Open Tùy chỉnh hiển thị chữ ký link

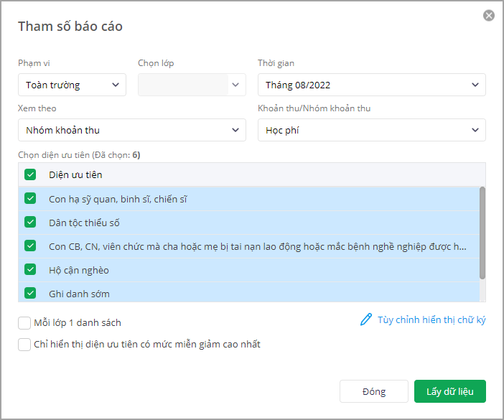[x=431, y=319]
